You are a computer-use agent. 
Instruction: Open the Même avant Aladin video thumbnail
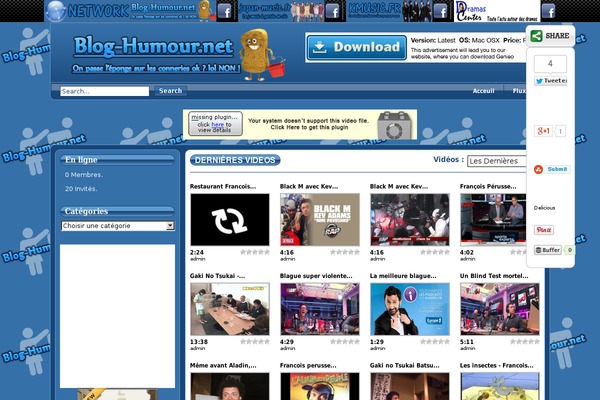point(230,386)
